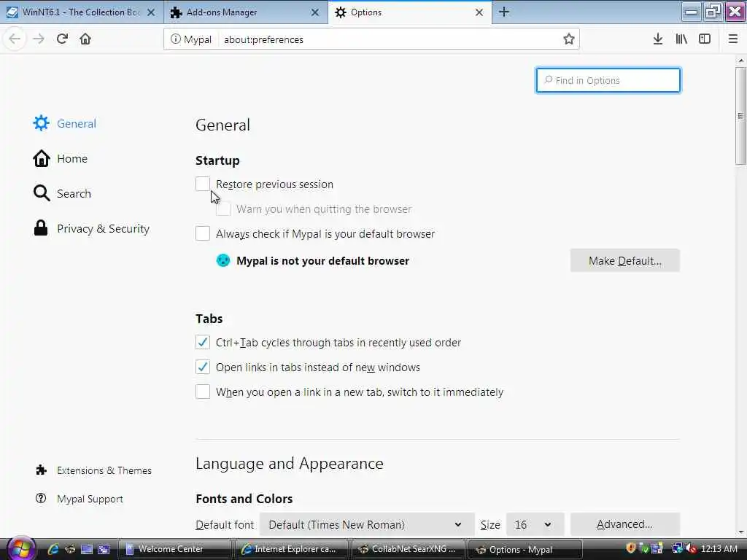The height and width of the screenshot is (560, 747).
Task: Bookmark this page with the star
Action: pos(568,39)
